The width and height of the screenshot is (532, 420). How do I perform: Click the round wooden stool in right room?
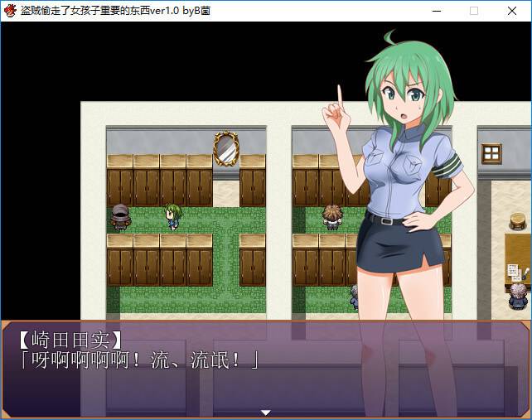[x=518, y=221]
